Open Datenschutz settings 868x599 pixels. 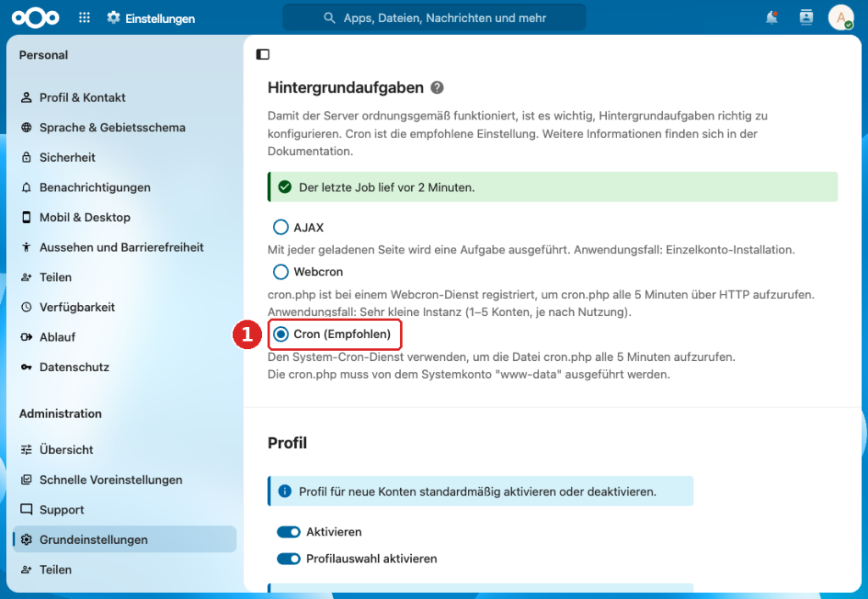pyautogui.click(x=125, y=367)
